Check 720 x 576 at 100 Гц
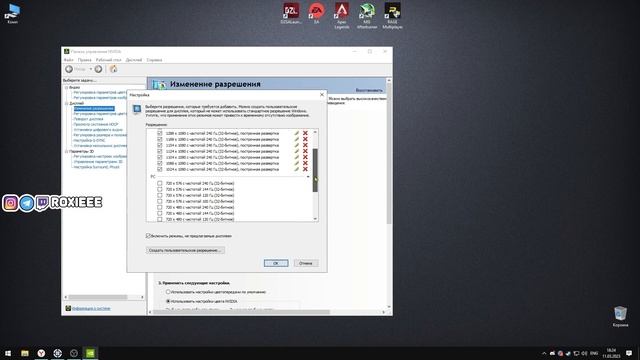Image resolution: width=640 pixels, height=360 pixels. tap(160, 201)
